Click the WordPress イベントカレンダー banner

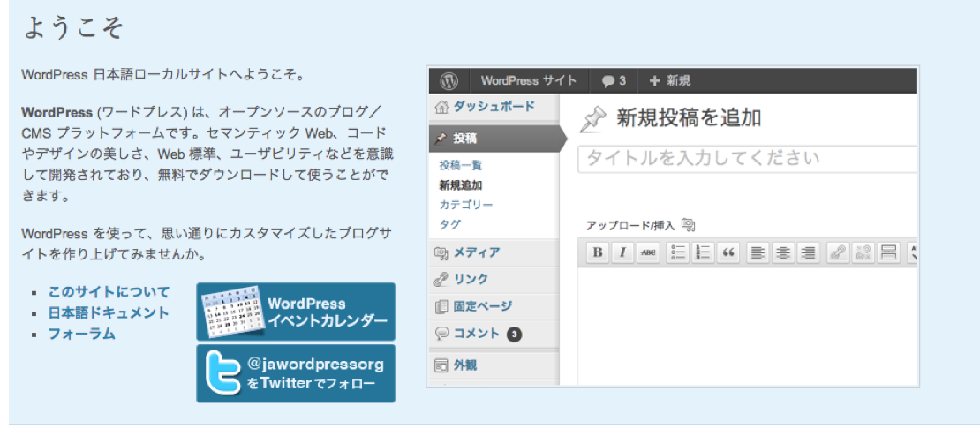(295, 312)
